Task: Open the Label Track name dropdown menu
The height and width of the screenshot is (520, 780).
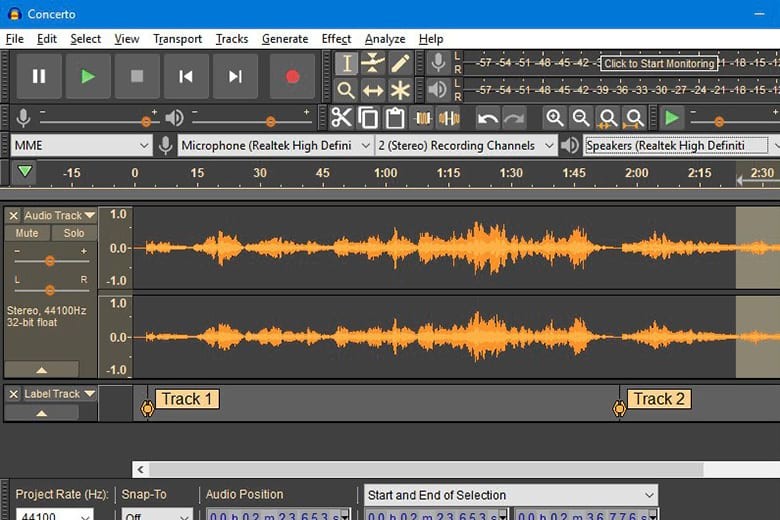Action: point(60,394)
